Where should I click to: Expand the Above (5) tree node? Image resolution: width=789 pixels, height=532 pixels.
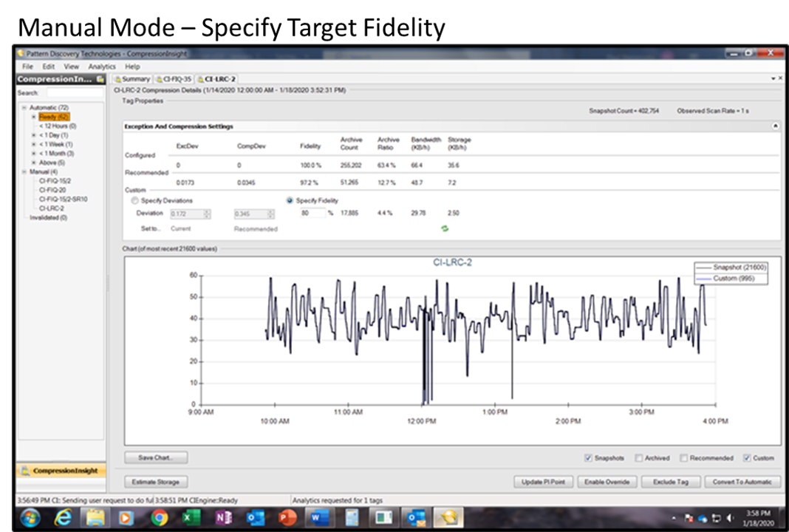(x=34, y=163)
